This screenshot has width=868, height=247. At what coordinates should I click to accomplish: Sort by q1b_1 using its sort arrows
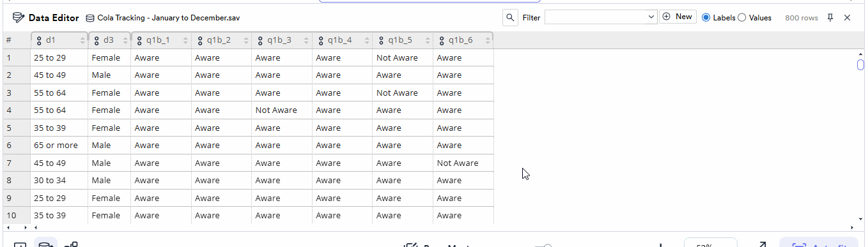coord(185,41)
